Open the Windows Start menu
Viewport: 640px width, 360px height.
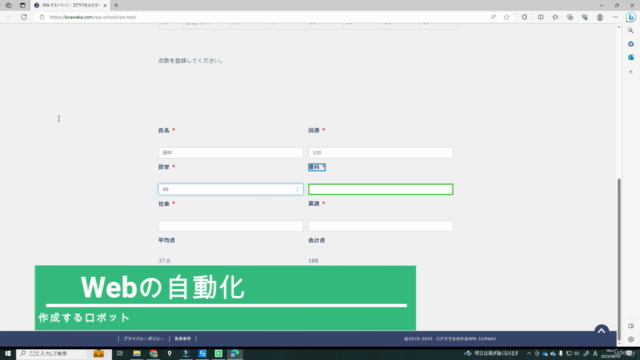tap(8, 353)
